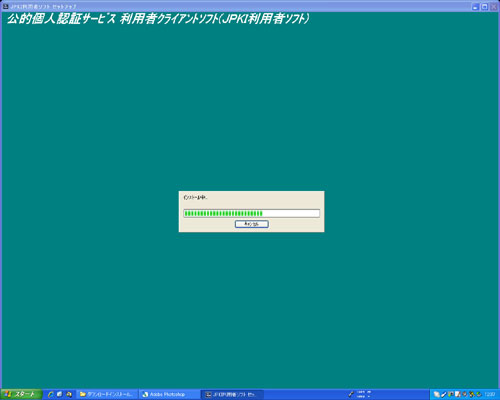The width and height of the screenshot is (500, 400).
Task: Click the pen icon in language bar
Action: pyautogui.click(x=351, y=394)
